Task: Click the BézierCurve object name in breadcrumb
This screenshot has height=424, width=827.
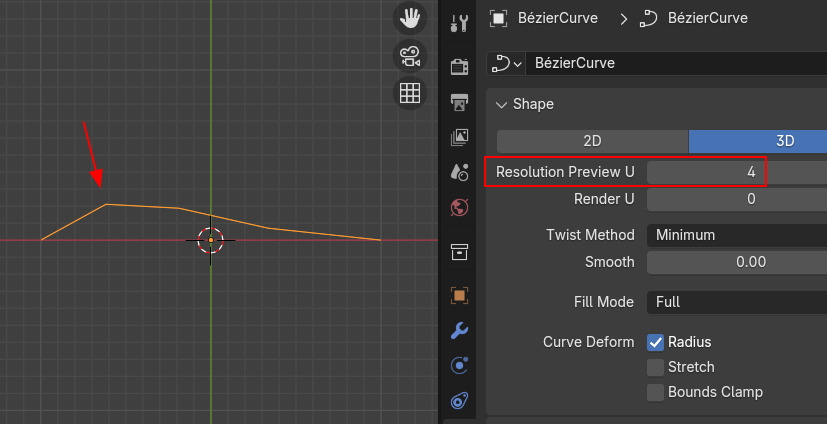Action: click(x=557, y=18)
